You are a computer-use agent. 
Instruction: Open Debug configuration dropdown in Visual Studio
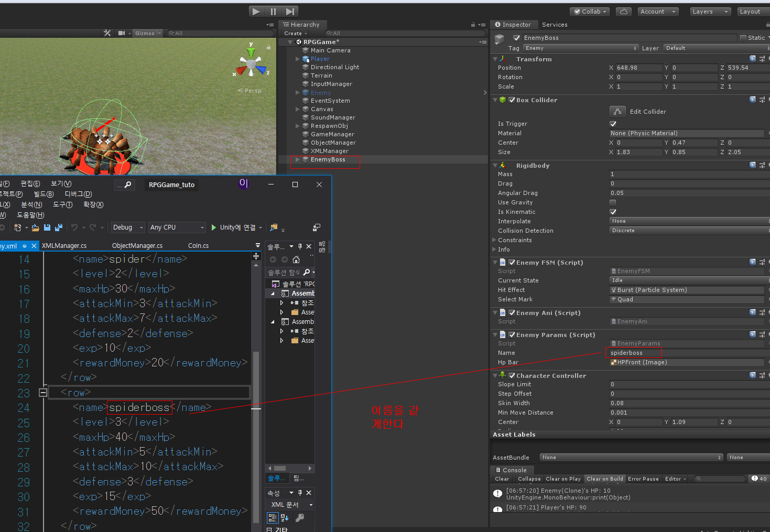(x=127, y=227)
